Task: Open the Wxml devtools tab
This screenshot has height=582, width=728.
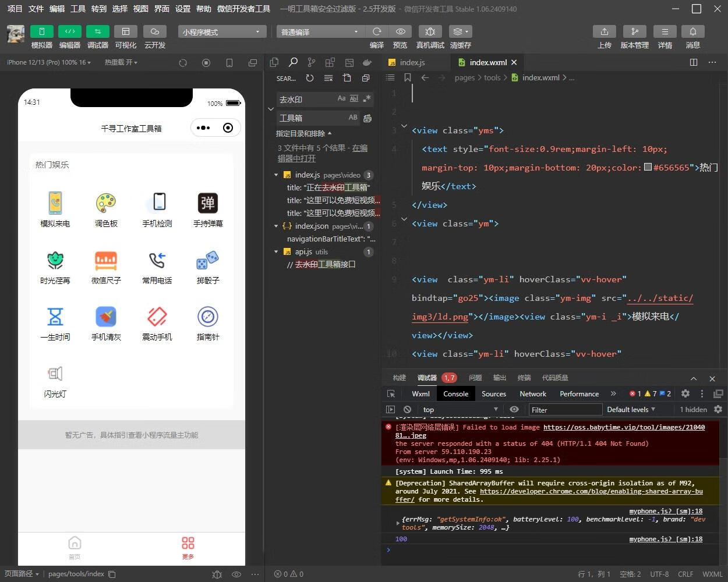Action: coord(420,394)
